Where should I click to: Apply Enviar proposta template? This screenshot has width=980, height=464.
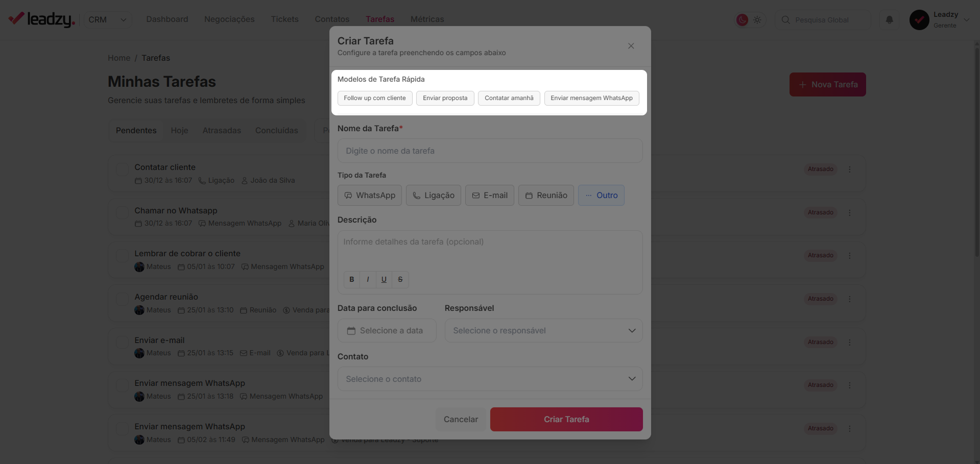click(445, 98)
